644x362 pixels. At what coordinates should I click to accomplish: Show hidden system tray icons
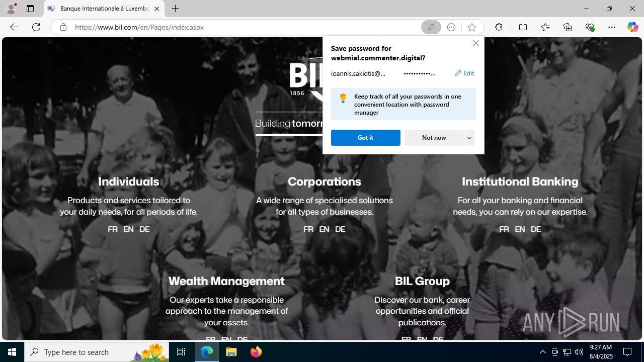point(542,352)
